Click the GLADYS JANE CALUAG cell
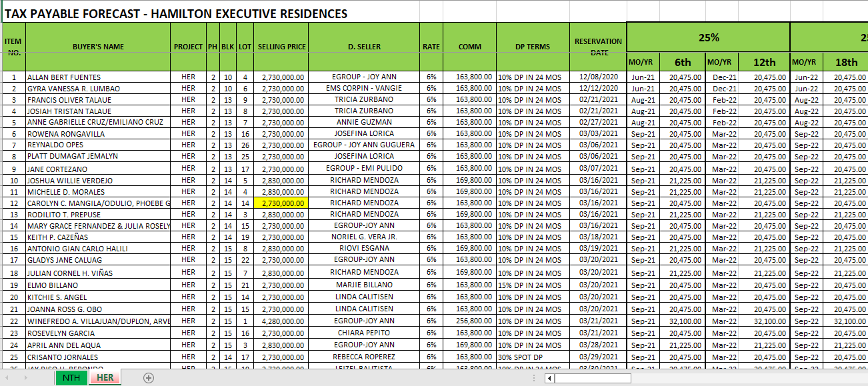The image size is (868, 386). (98, 260)
